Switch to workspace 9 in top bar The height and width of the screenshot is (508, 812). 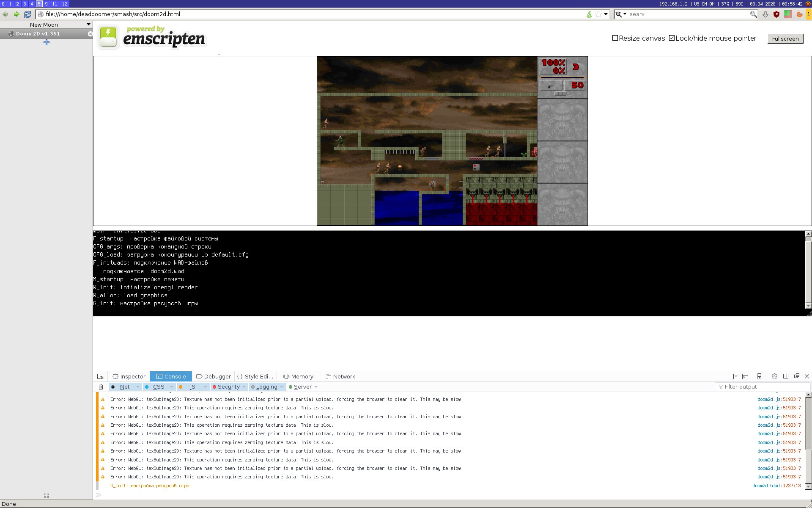(x=47, y=4)
